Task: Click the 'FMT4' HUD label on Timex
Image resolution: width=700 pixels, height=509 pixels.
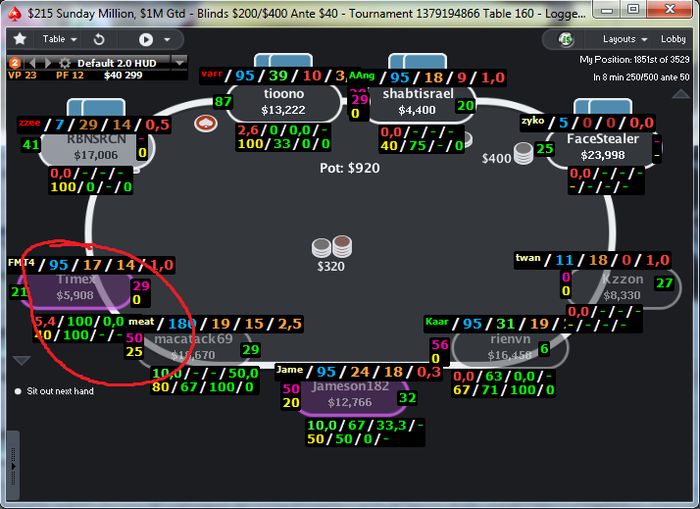Action: coord(21,263)
